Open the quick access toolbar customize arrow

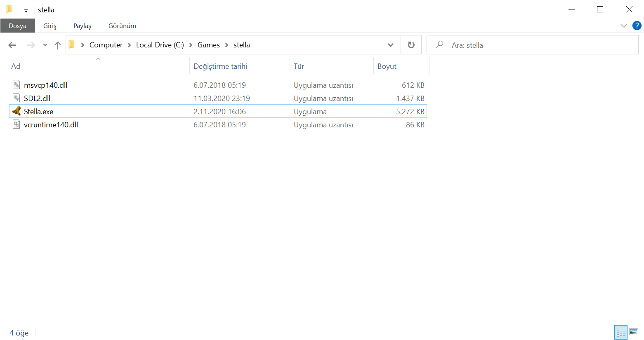click(x=26, y=10)
